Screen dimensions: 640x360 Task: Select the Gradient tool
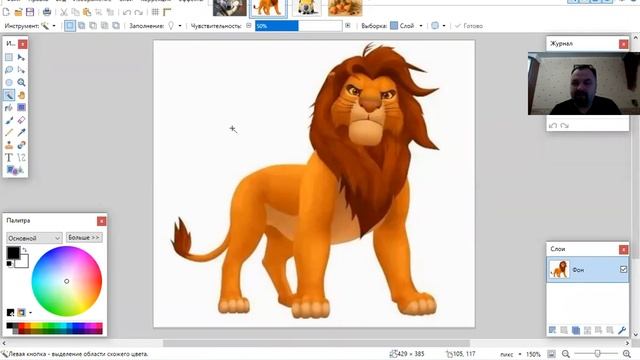(21, 107)
